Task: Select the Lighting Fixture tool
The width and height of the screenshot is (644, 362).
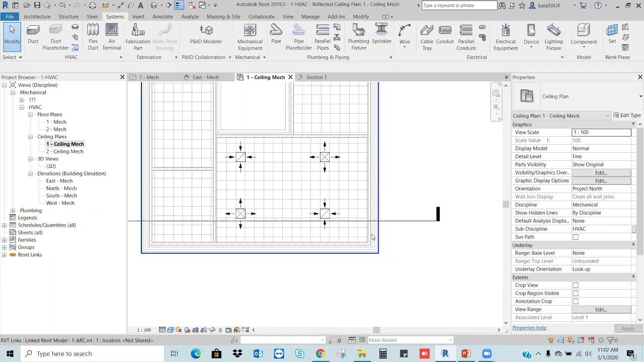Action: tap(553, 38)
